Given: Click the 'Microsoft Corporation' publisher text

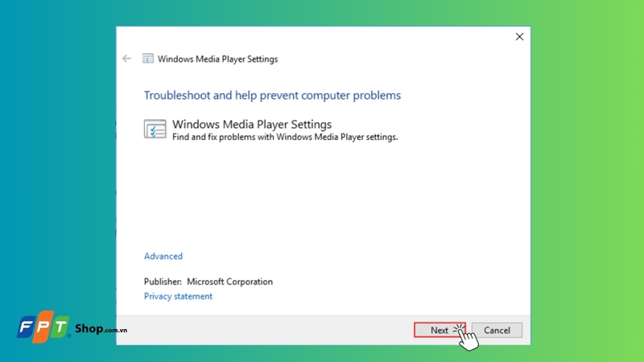Looking at the screenshot, I should tap(229, 282).
